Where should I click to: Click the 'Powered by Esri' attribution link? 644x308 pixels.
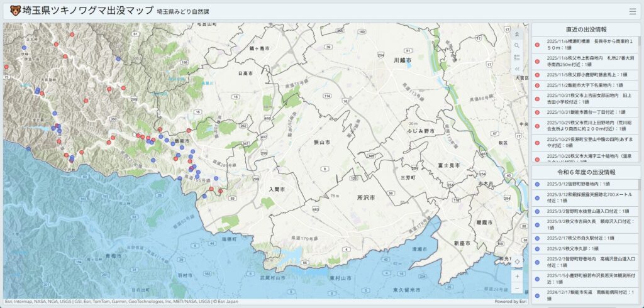pos(510,302)
